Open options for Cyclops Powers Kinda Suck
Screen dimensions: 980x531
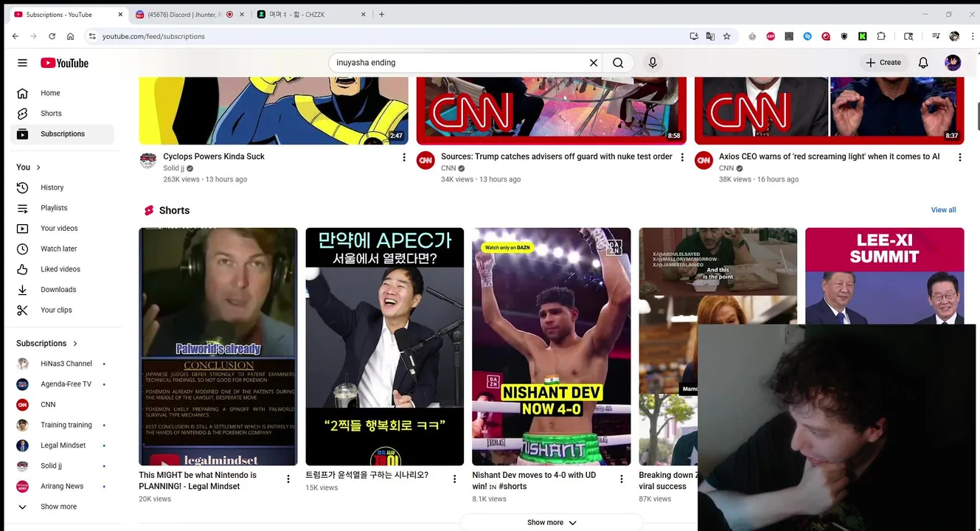pyautogui.click(x=403, y=157)
